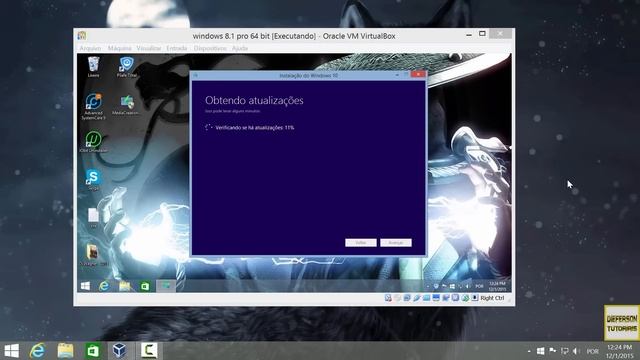Open the host Start button

tap(11, 351)
